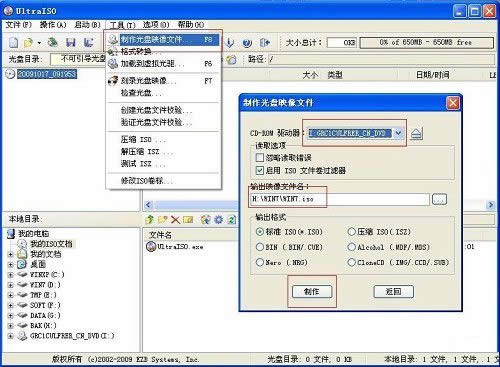Viewport: 500px width, 367px height.
Task: Click the Open CD/DVD toolbar icon
Action: click(53, 42)
